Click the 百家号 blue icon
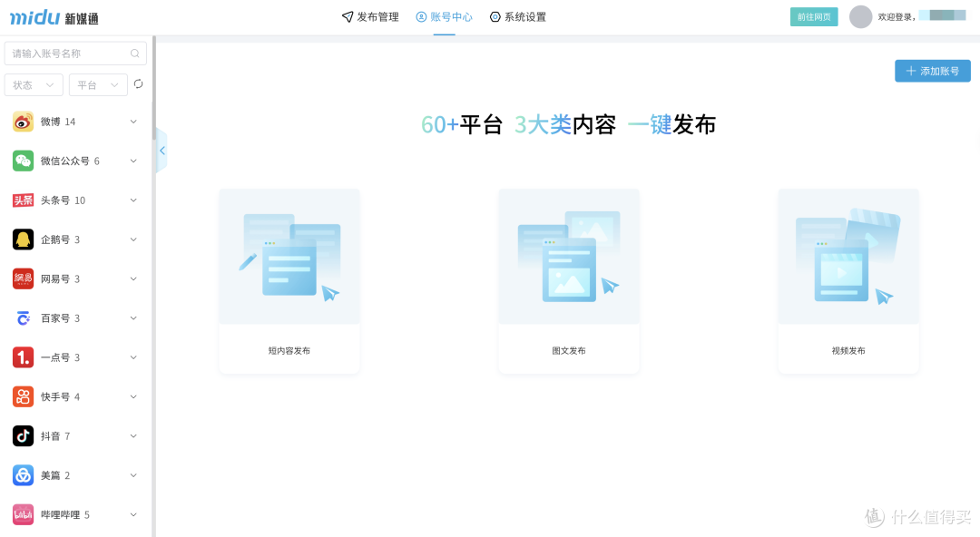980x537 pixels. (23, 318)
